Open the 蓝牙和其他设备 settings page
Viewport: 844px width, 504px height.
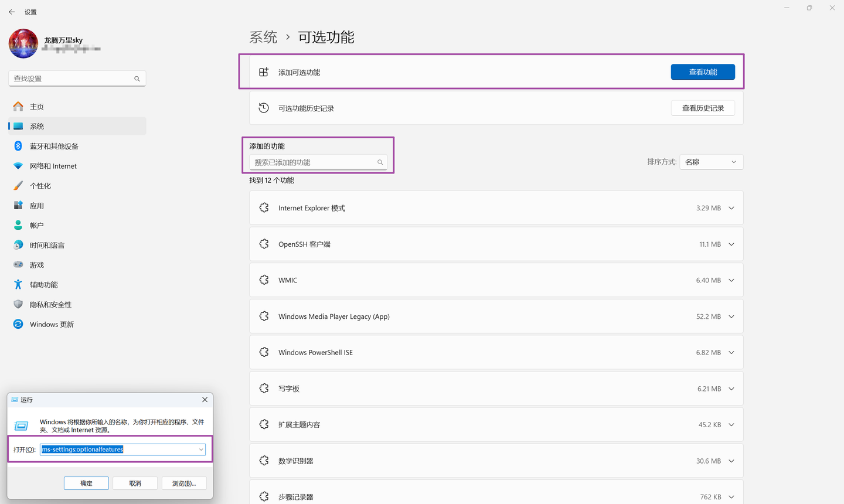click(54, 146)
